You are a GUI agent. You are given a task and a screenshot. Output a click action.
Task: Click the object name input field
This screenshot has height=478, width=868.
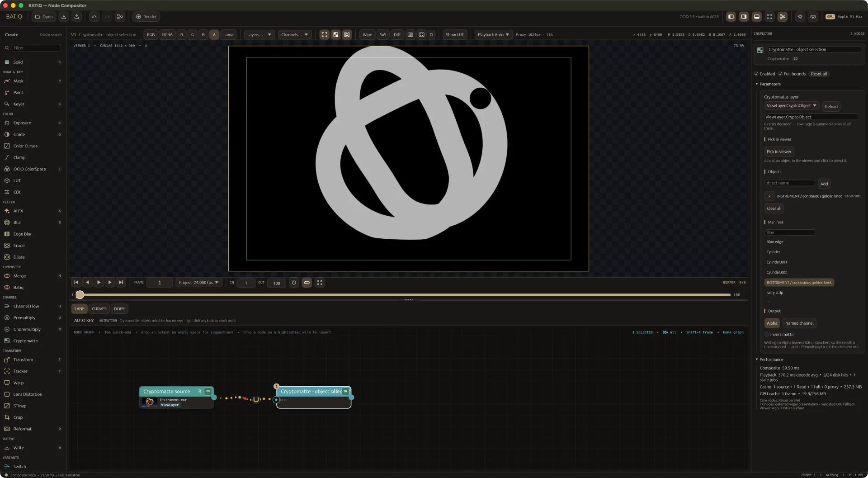789,183
